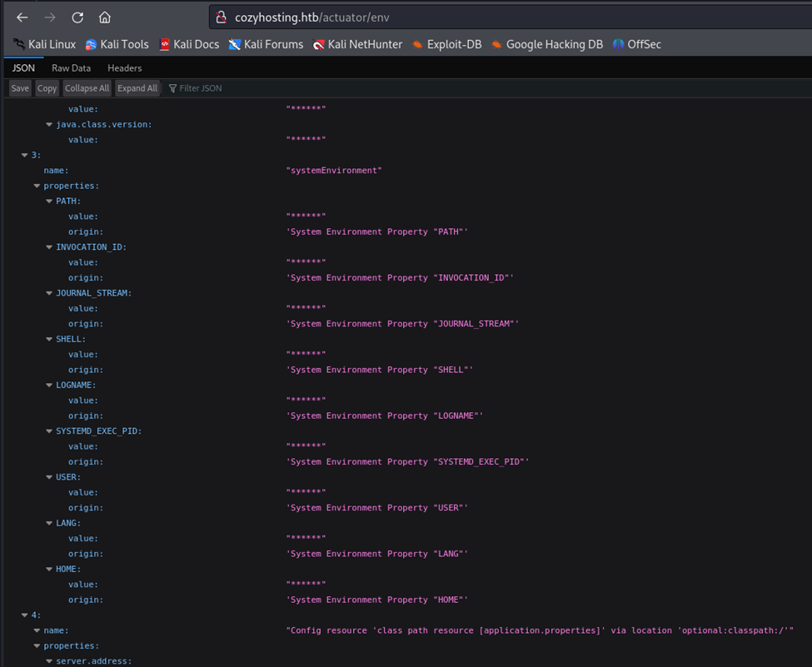This screenshot has height=667, width=812.
Task: Click the URL address bar
Action: point(511,17)
